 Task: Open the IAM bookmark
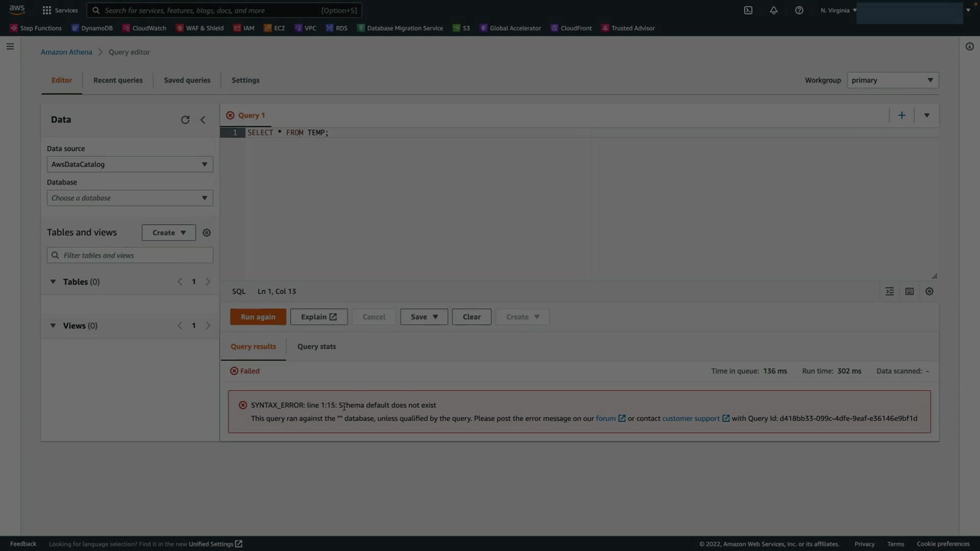tap(243, 28)
